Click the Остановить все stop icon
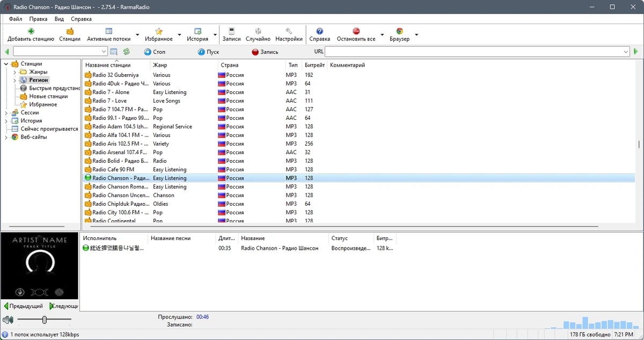This screenshot has width=644, height=340. pyautogui.click(x=356, y=31)
